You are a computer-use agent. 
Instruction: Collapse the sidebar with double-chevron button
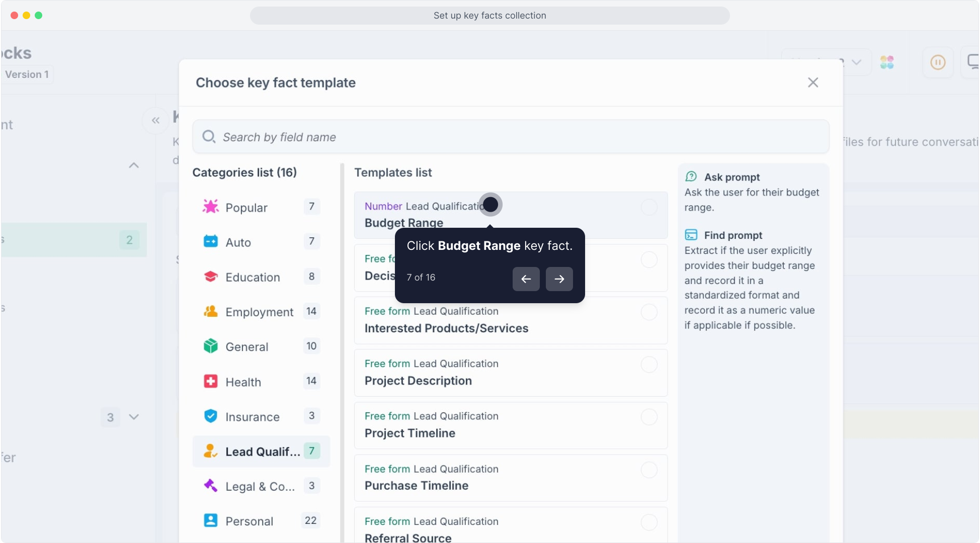pyautogui.click(x=155, y=120)
